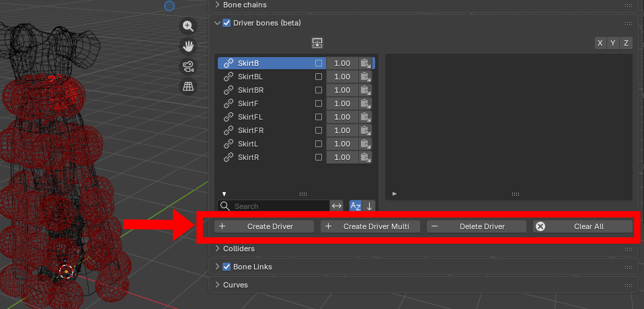Switch perspective/orthographic grid icon
Image resolution: width=644 pixels, height=309 pixels.
click(x=188, y=87)
